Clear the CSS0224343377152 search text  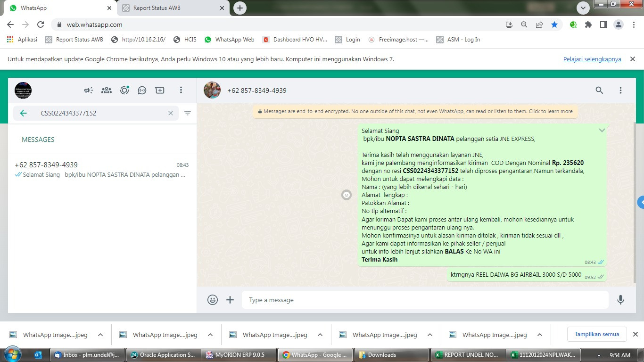point(171,113)
